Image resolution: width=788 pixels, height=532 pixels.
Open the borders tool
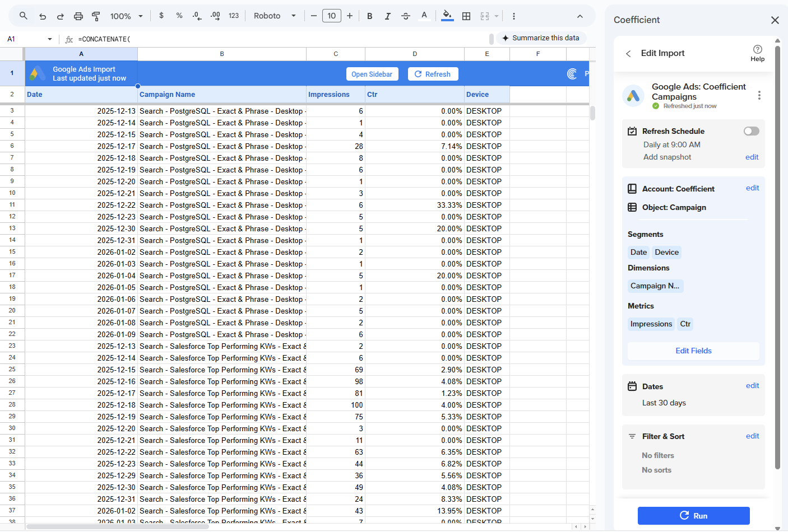click(466, 16)
